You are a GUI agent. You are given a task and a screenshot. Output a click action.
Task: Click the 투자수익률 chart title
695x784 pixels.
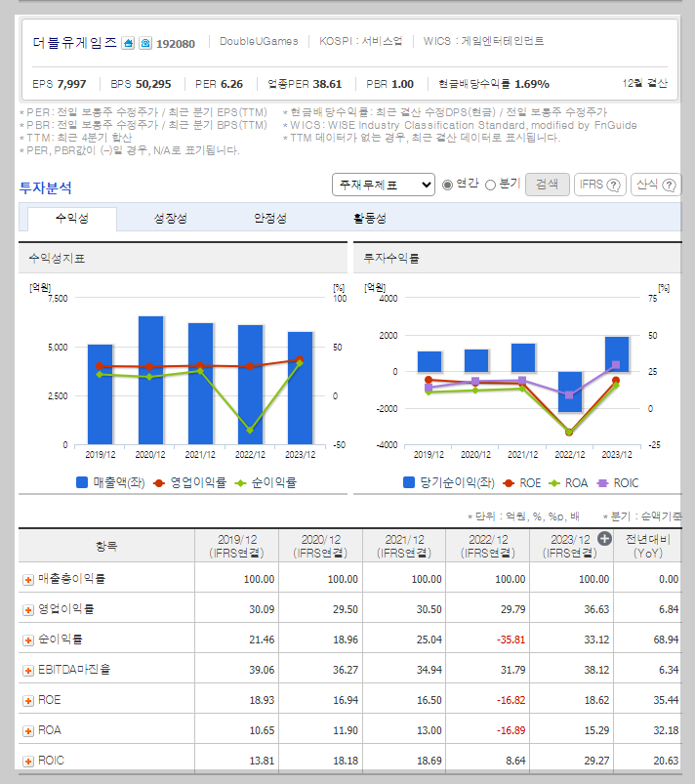coord(391,259)
